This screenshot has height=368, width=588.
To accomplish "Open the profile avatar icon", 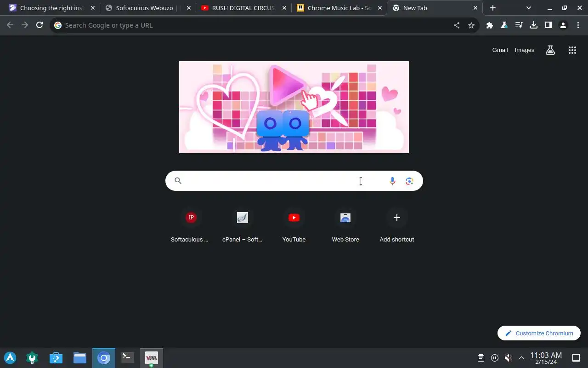I will (563, 25).
